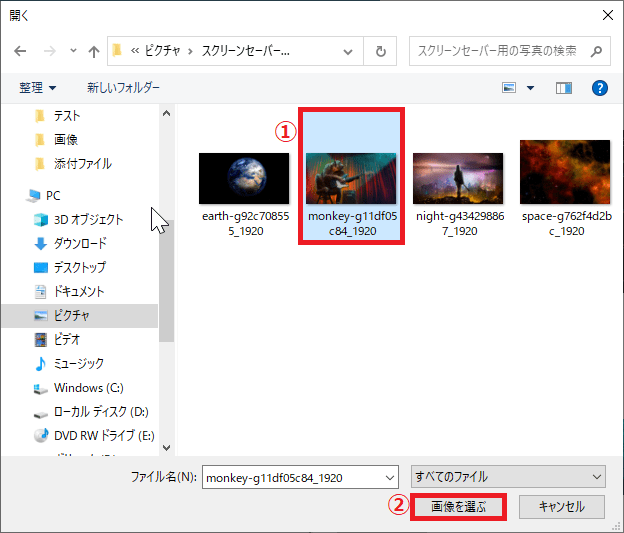624x533 pixels.
Task: Open デスクトップ in the sidebar
Action: tap(80, 267)
